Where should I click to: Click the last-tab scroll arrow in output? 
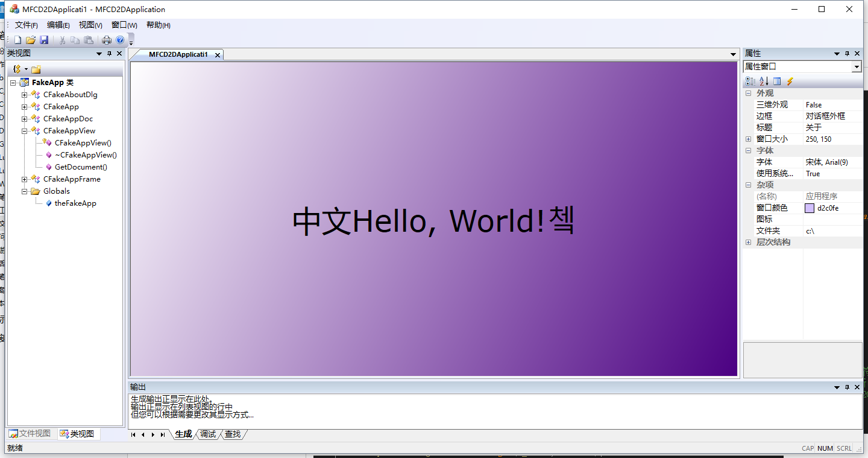click(x=163, y=434)
